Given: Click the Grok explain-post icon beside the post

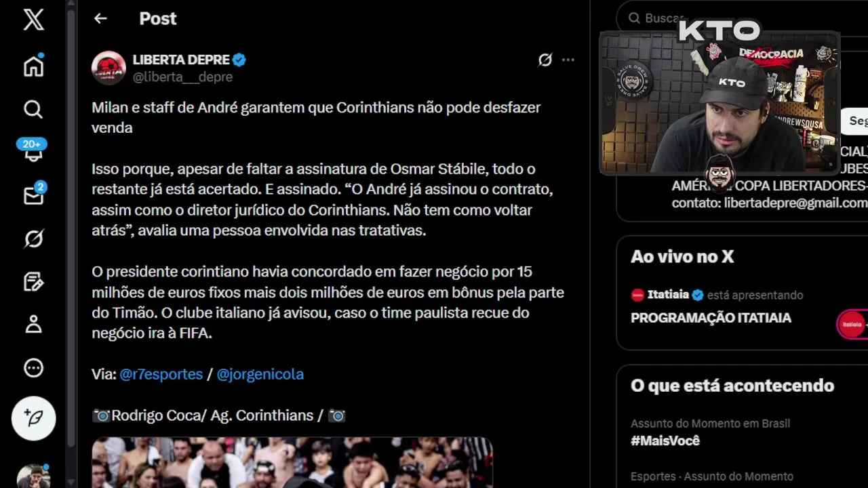Looking at the screenshot, I should click(545, 60).
